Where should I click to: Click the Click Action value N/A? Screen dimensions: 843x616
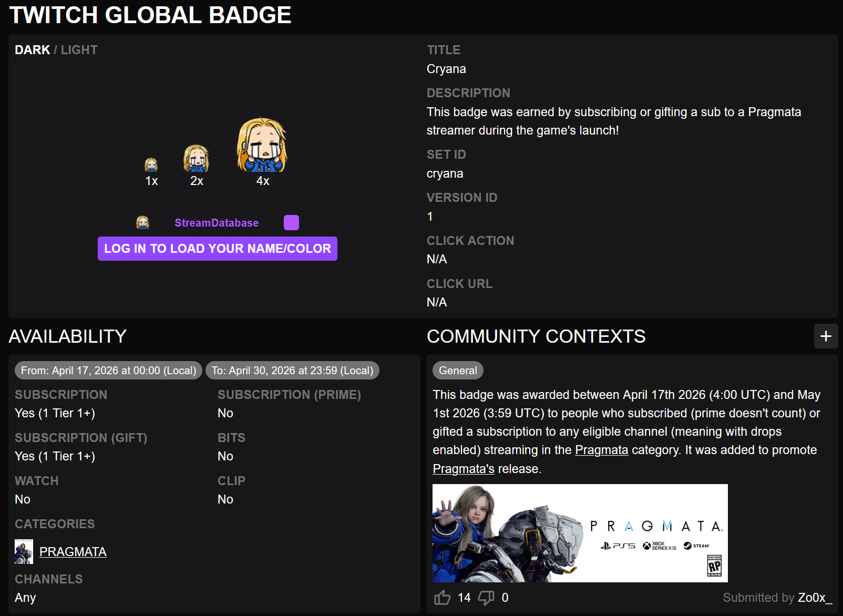pyautogui.click(x=437, y=259)
